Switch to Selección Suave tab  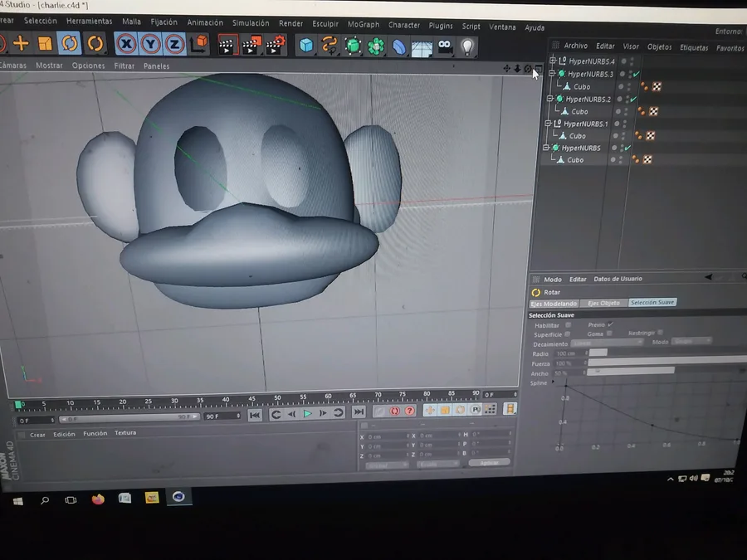(652, 302)
